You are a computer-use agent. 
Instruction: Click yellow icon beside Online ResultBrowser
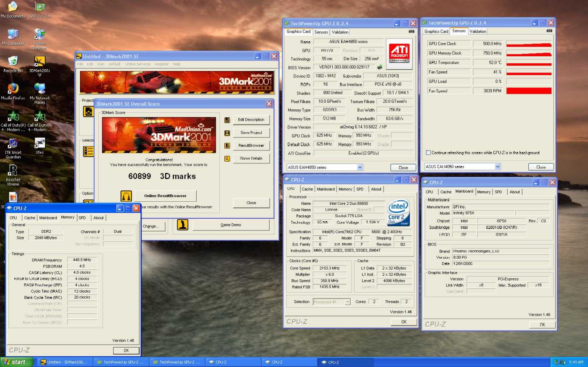coord(126,196)
